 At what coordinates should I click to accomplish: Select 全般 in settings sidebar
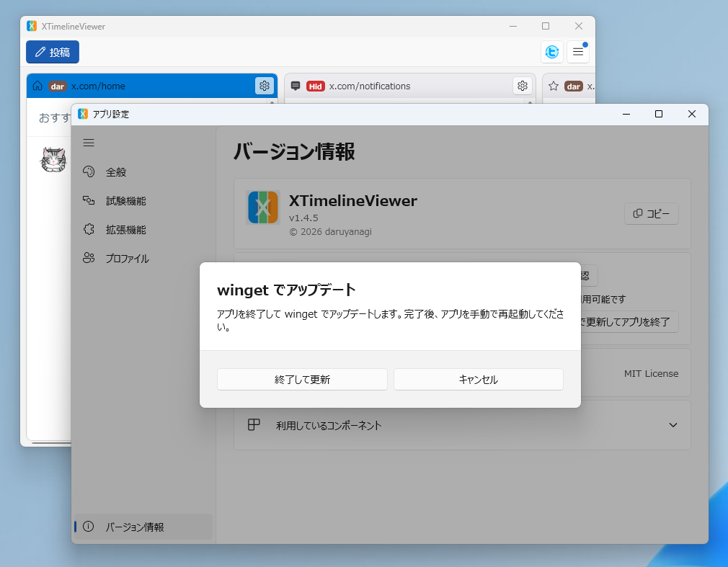point(143,172)
